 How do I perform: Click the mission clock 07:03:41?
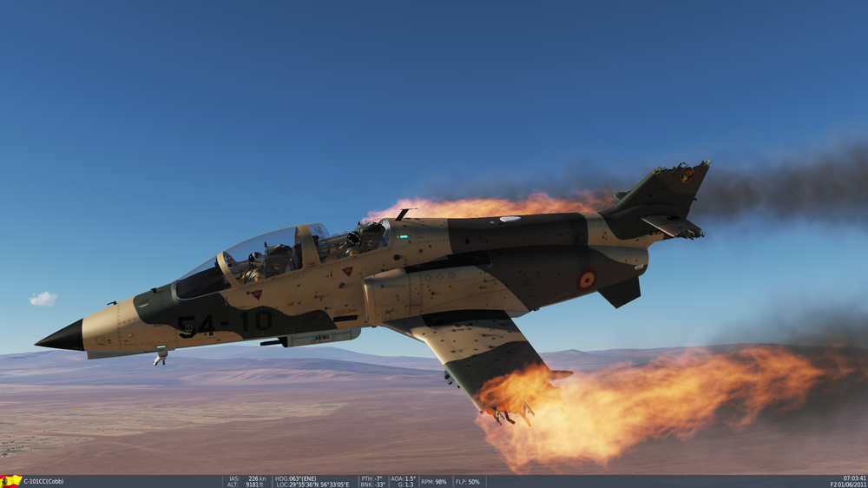point(855,478)
